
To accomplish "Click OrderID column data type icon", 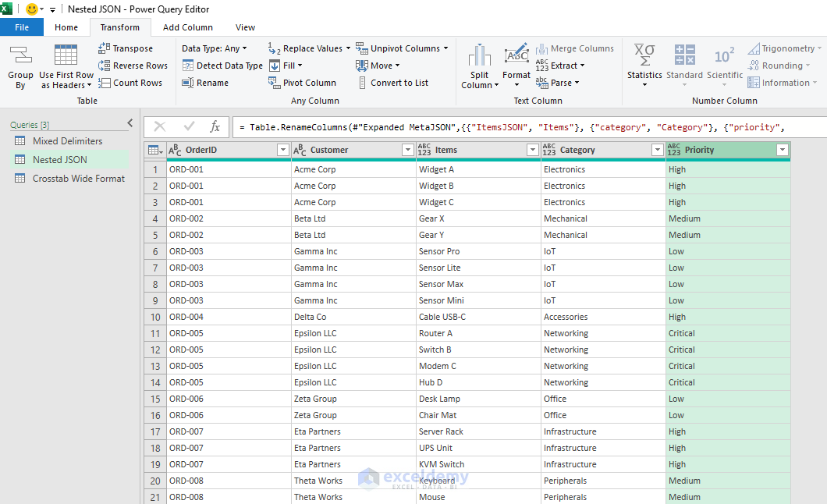I will [175, 151].
